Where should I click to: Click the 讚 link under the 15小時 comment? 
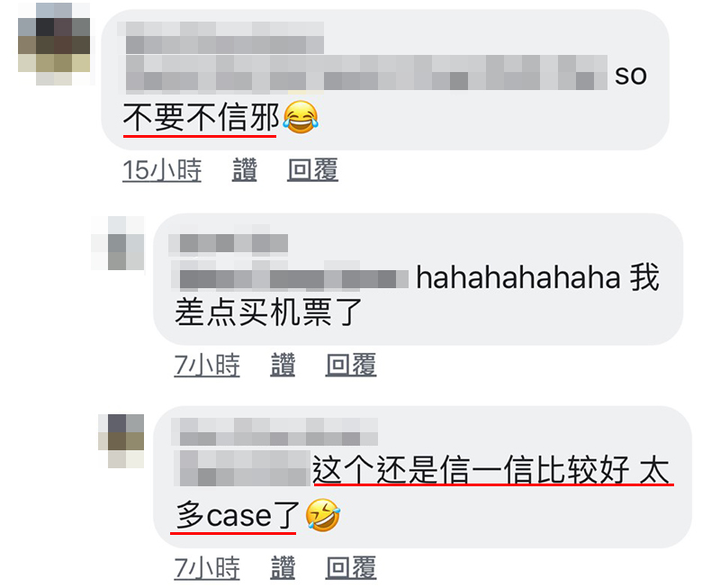pos(244,170)
